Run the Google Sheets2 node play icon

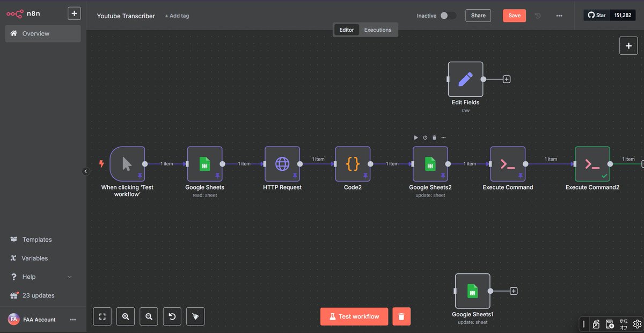coord(416,137)
